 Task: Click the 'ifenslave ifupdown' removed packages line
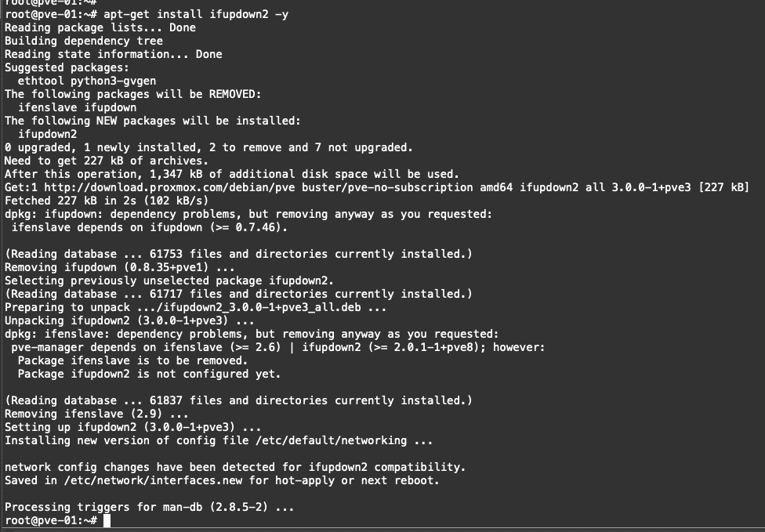(77, 108)
